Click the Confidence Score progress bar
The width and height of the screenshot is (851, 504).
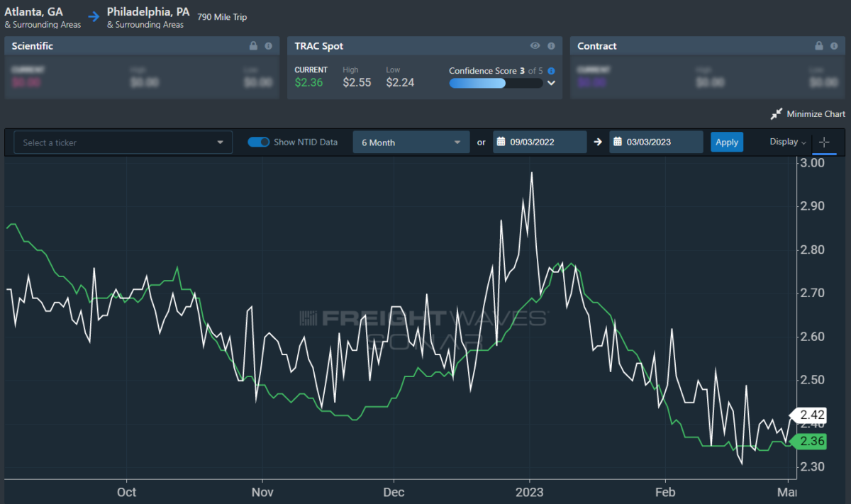tap(495, 83)
